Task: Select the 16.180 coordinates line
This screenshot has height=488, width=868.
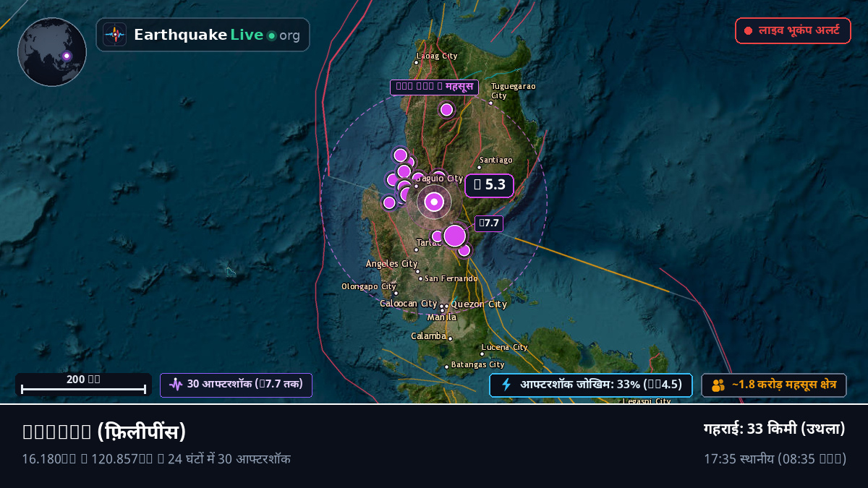Action: pos(156,459)
